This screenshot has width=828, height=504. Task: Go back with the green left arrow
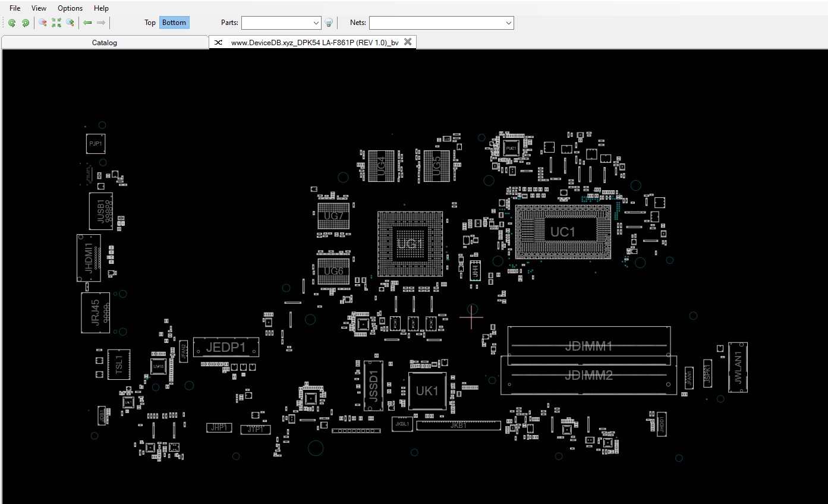coord(87,23)
